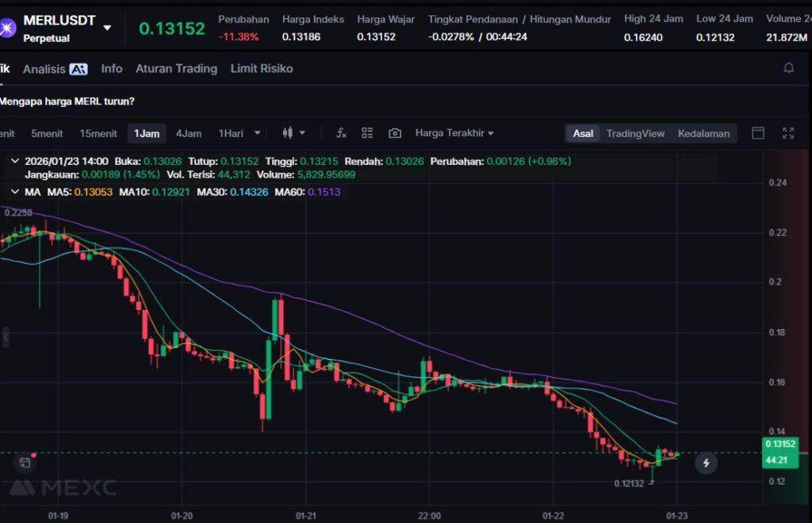
Task: Open the MERLUSDT pair selector dropdown
Action: [107, 29]
